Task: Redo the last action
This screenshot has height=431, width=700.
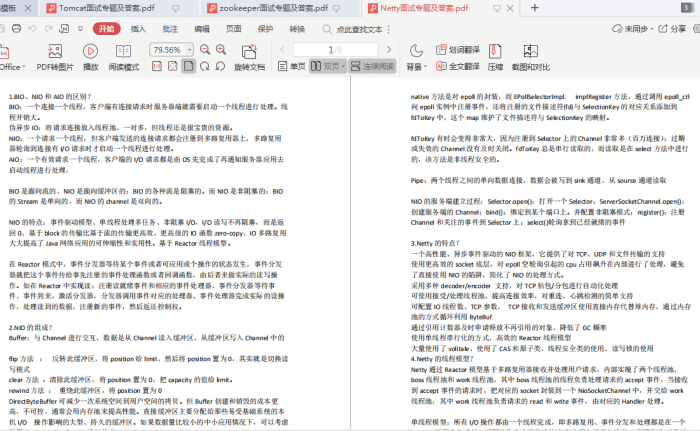Action: point(48,29)
